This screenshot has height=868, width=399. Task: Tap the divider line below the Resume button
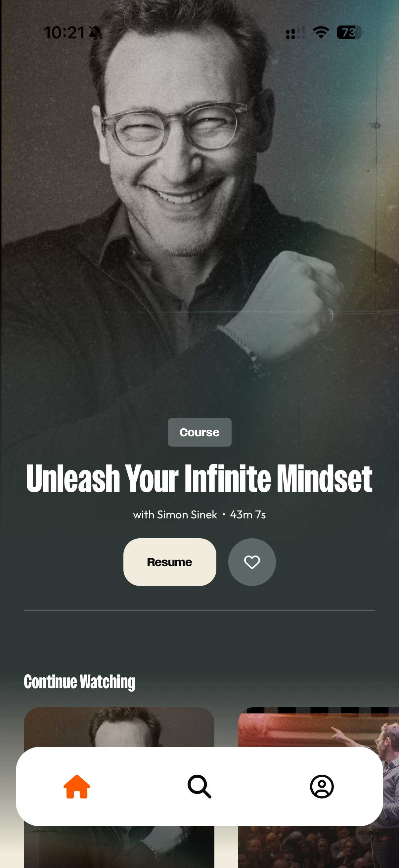[199, 610]
